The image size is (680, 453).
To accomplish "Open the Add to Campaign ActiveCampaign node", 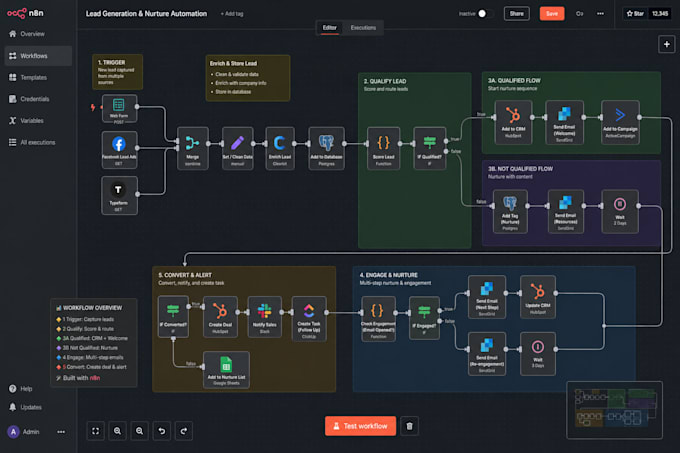I will tap(620, 122).
